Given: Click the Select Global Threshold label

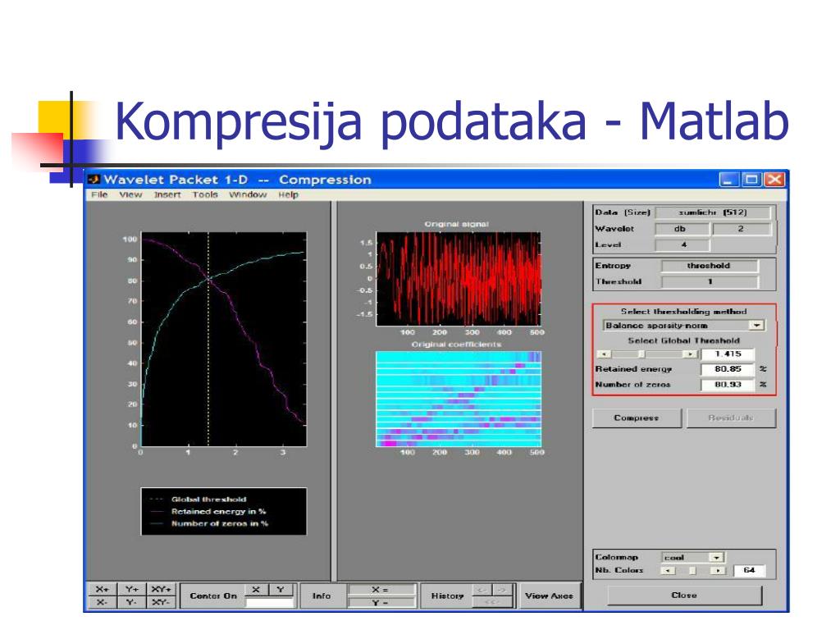Looking at the screenshot, I should click(x=683, y=340).
